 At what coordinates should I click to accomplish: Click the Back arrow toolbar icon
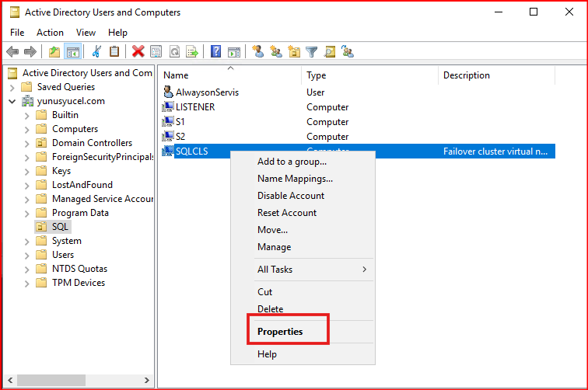12,51
